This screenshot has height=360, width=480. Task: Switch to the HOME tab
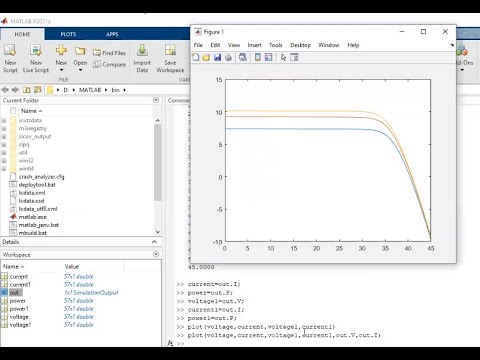(x=22, y=34)
